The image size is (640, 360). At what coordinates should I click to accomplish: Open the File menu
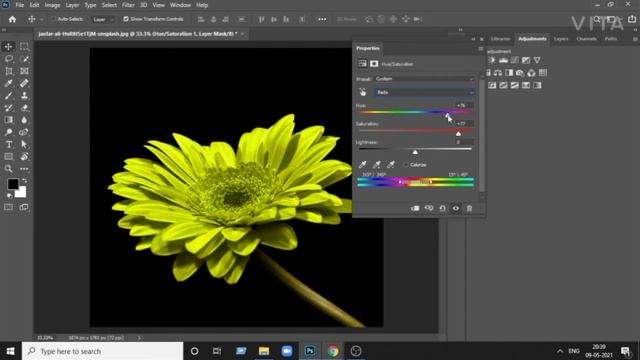click(x=20, y=5)
